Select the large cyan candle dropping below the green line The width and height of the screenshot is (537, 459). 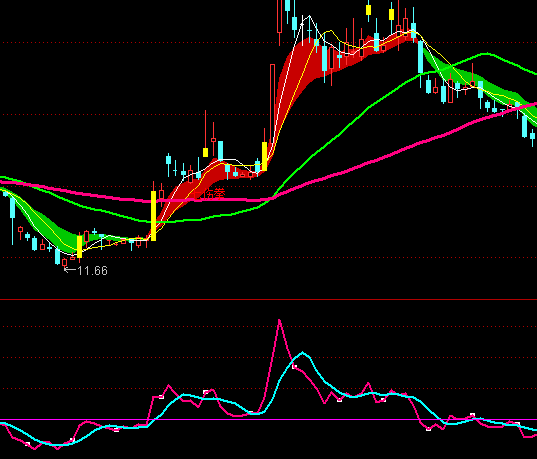(x=421, y=62)
